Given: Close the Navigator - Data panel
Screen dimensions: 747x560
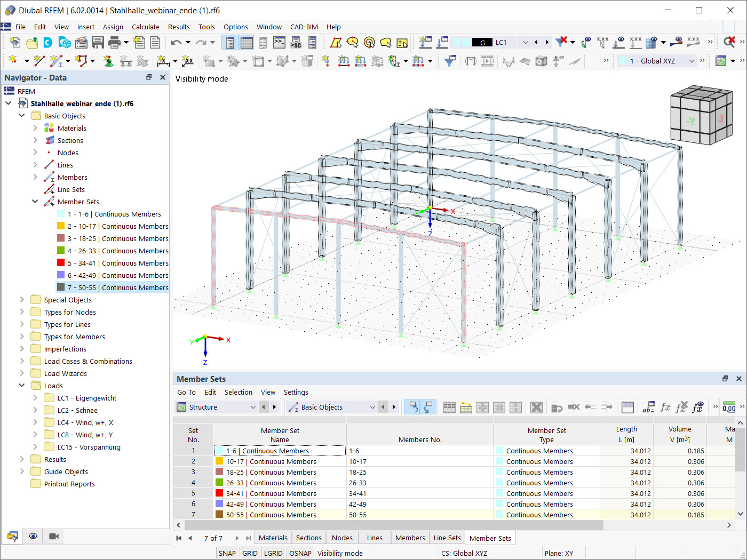Looking at the screenshot, I should click(163, 77).
